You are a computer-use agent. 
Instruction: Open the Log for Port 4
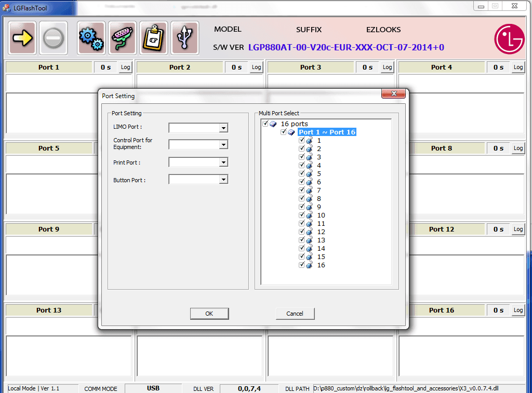(518, 67)
